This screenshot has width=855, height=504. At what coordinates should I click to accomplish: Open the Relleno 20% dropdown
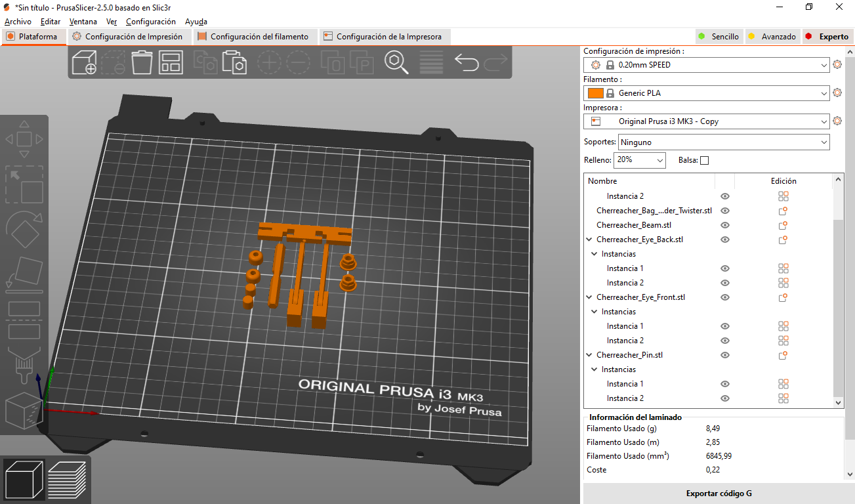point(640,159)
